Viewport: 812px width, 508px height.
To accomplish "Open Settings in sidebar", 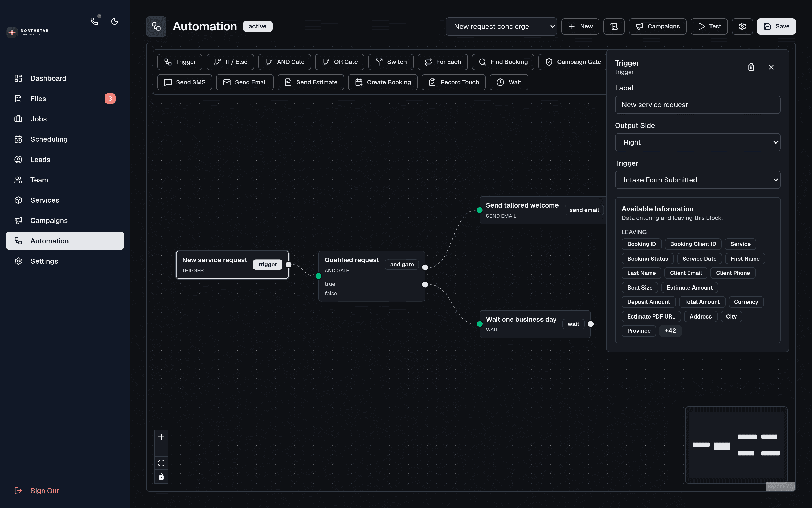I will tap(65, 261).
